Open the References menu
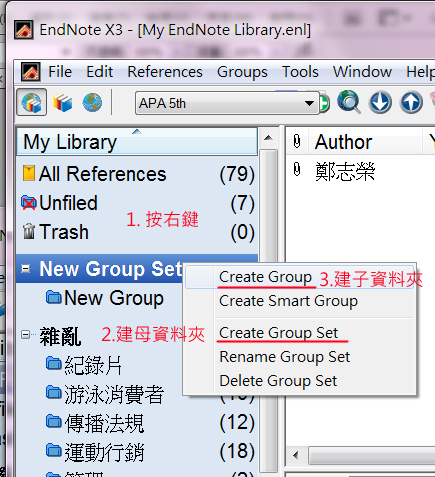Image resolution: width=435 pixels, height=477 pixels. tap(165, 72)
